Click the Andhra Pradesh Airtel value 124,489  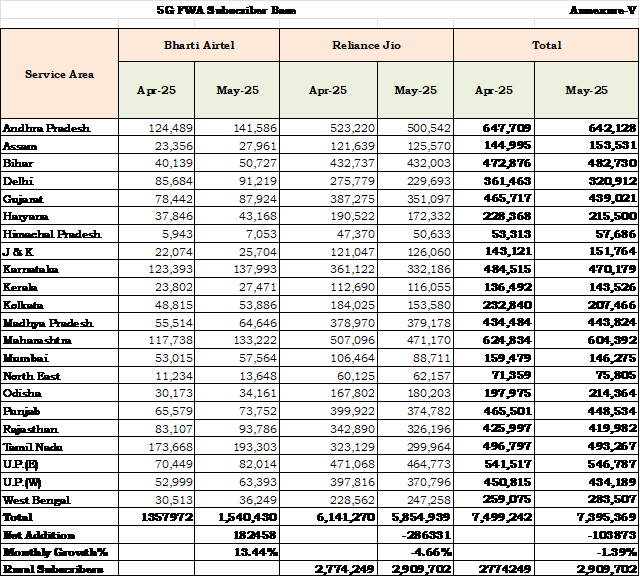coord(171,129)
